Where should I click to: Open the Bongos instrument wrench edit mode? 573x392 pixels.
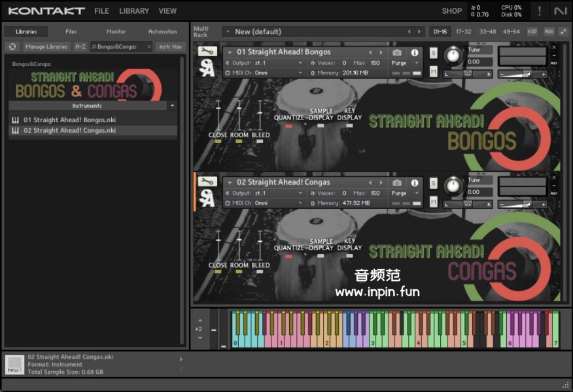[207, 52]
